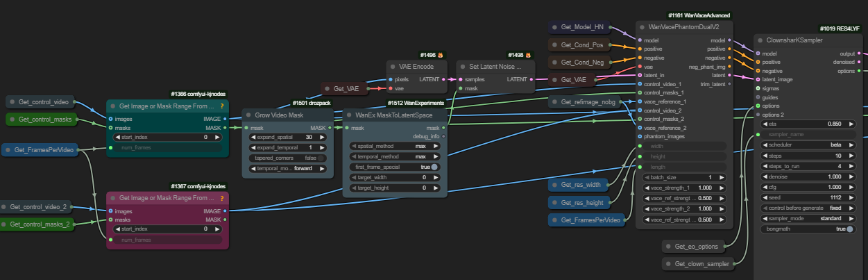Select the Get_control_video node

click(x=44, y=102)
